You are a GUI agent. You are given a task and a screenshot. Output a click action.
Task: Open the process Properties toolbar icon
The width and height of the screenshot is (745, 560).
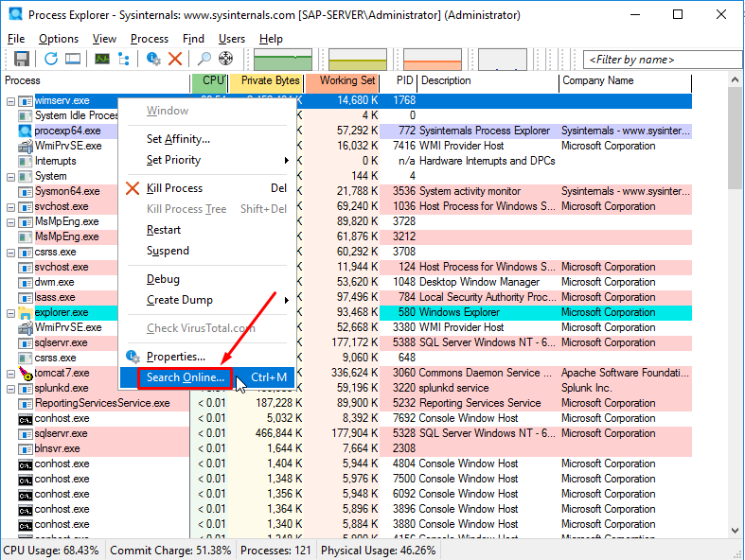click(153, 59)
